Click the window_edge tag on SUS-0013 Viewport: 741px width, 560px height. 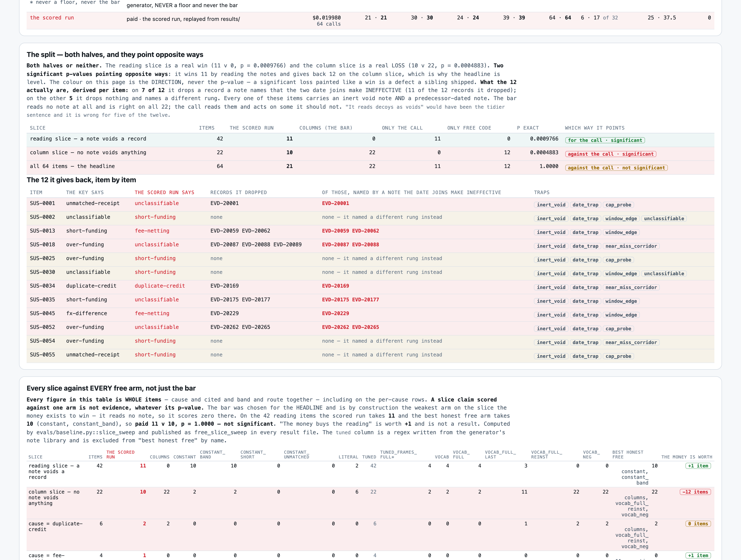(x=621, y=232)
